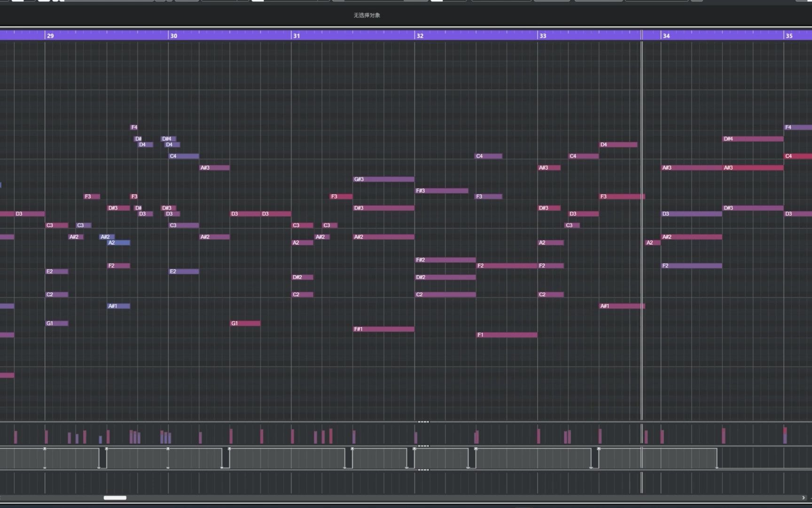Select the long D#3 note under G#3
The width and height of the screenshot is (812, 508).
[383, 208]
